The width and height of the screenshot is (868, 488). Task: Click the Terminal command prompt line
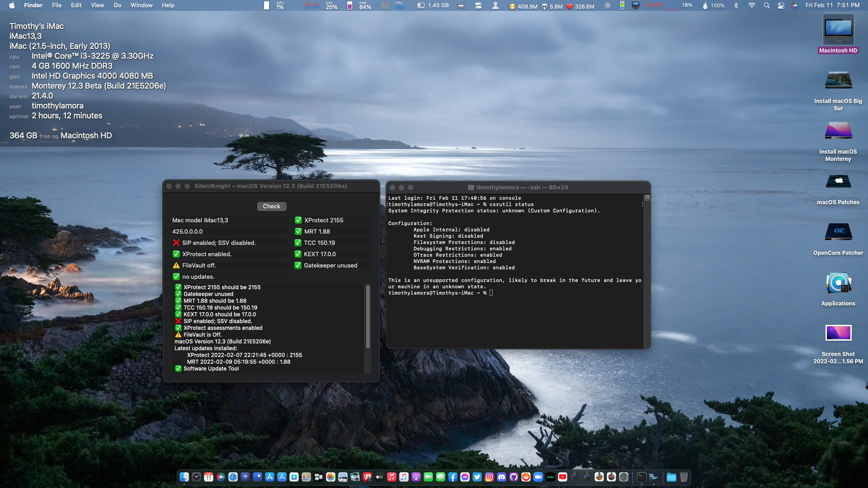440,293
